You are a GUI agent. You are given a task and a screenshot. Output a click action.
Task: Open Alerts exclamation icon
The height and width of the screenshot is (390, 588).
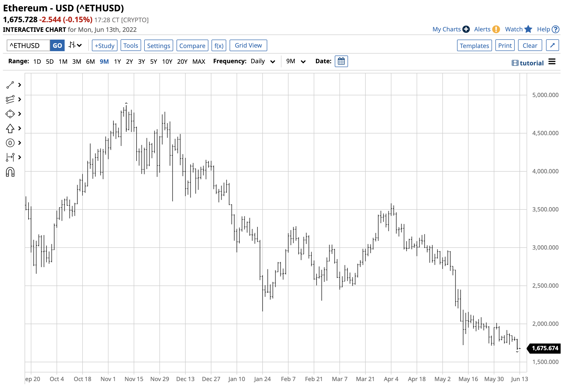(496, 29)
